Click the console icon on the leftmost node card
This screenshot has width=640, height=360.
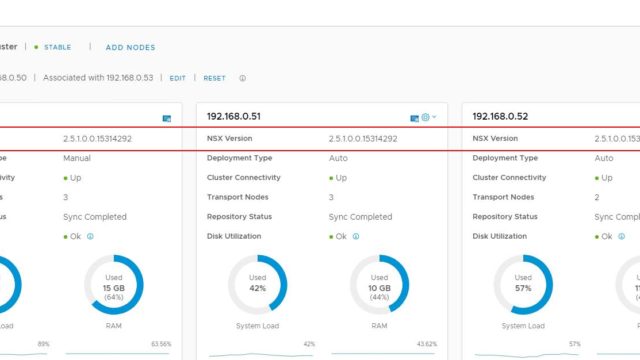pyautogui.click(x=167, y=118)
